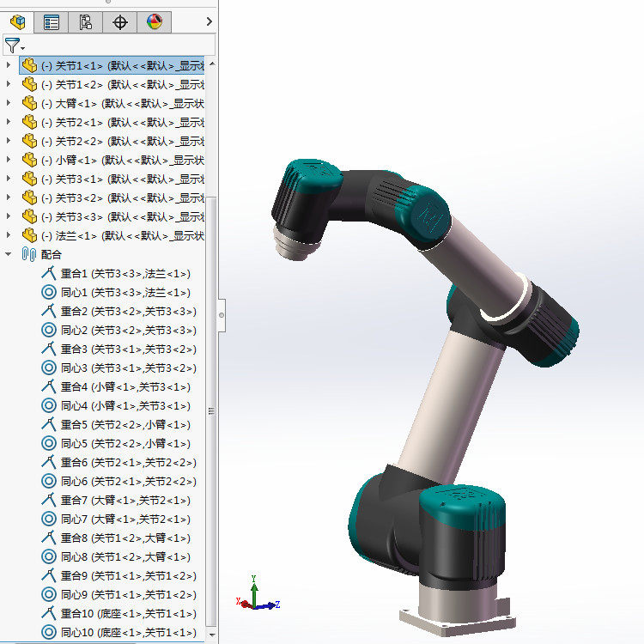Click the 同心5 concentric mate icon
The image size is (644, 644).
[x=48, y=443]
